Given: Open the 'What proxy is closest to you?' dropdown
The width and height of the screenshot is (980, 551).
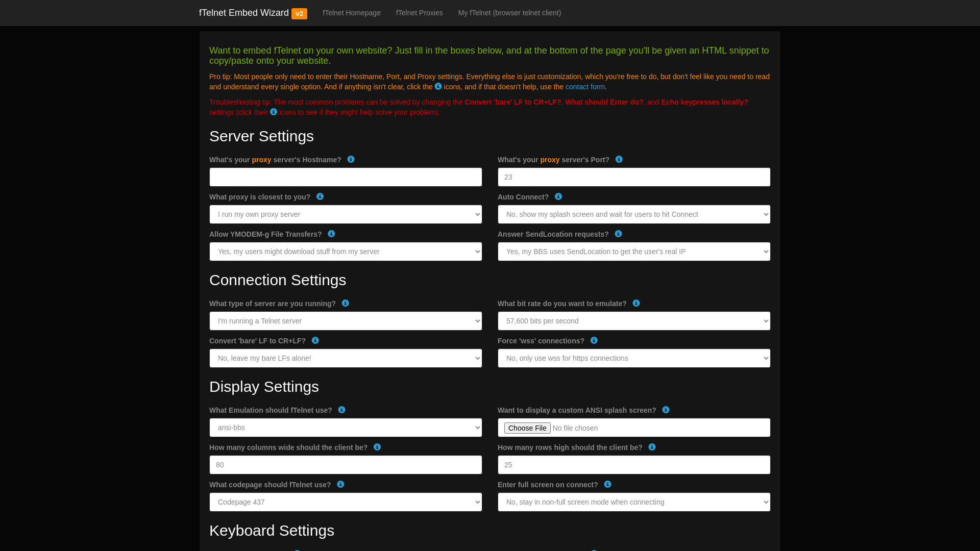Looking at the screenshot, I should tap(346, 214).
